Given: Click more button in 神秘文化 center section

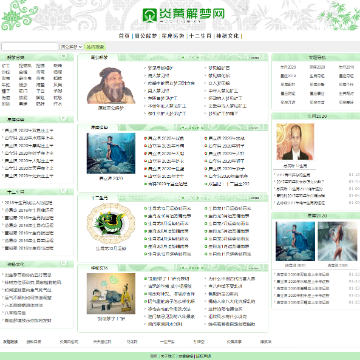Looking at the screenshot, I should tap(255, 268).
